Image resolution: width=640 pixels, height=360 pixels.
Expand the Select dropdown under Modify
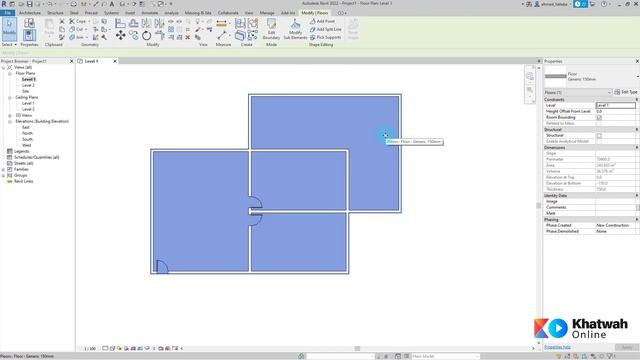click(9, 44)
